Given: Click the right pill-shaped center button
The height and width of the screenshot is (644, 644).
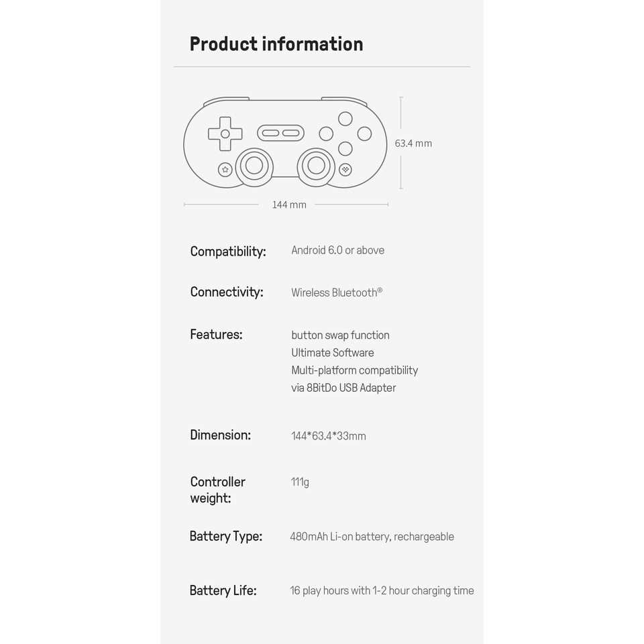Looking at the screenshot, I should tap(291, 133).
